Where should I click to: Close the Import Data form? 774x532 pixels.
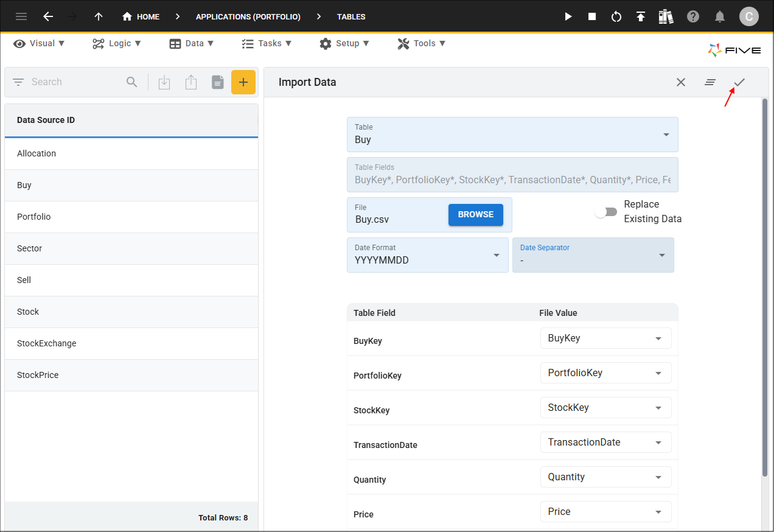pyautogui.click(x=681, y=82)
